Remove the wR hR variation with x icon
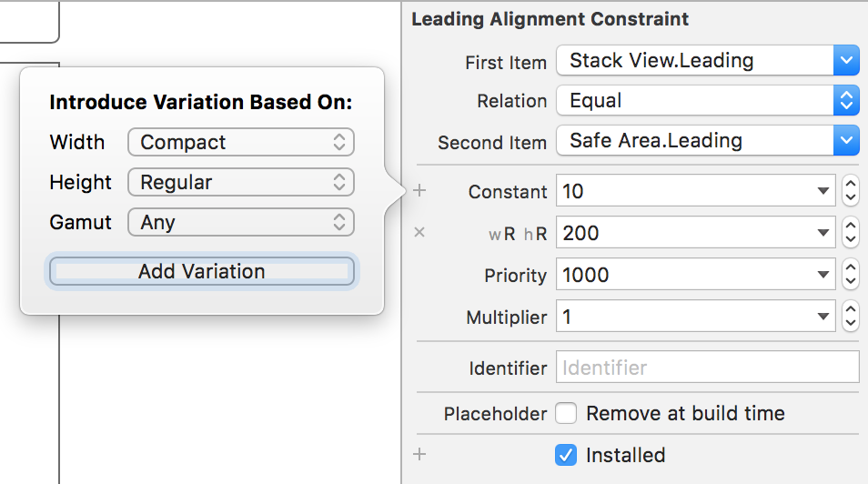Viewport: 868px width, 484px height. pos(419,233)
